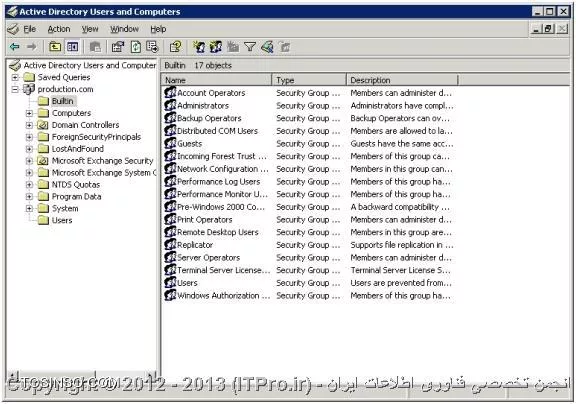
Task: Expand the Domain Controllers node
Action: [29, 125]
